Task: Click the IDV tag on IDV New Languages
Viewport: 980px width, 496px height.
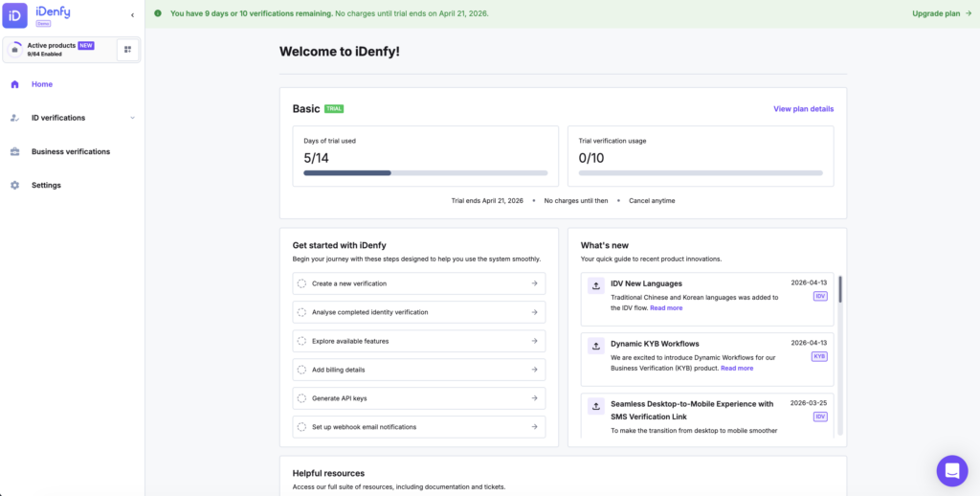Action: (820, 297)
